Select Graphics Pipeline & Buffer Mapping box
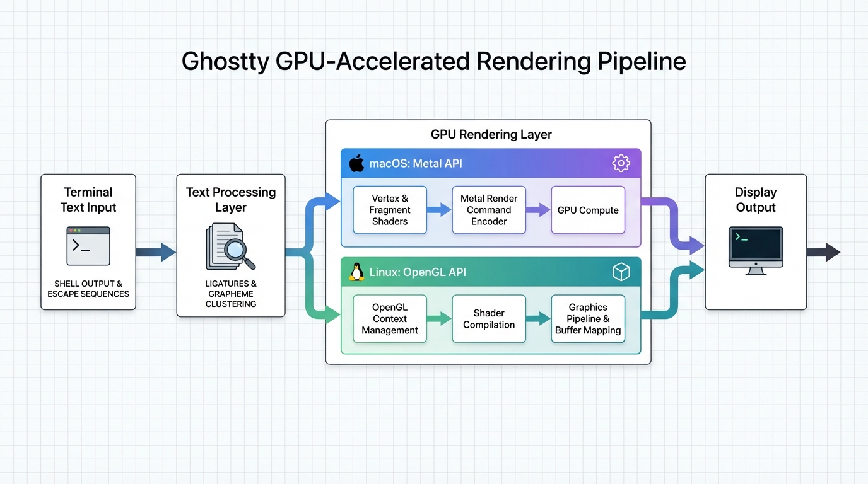This screenshot has width=868, height=484. [588, 319]
